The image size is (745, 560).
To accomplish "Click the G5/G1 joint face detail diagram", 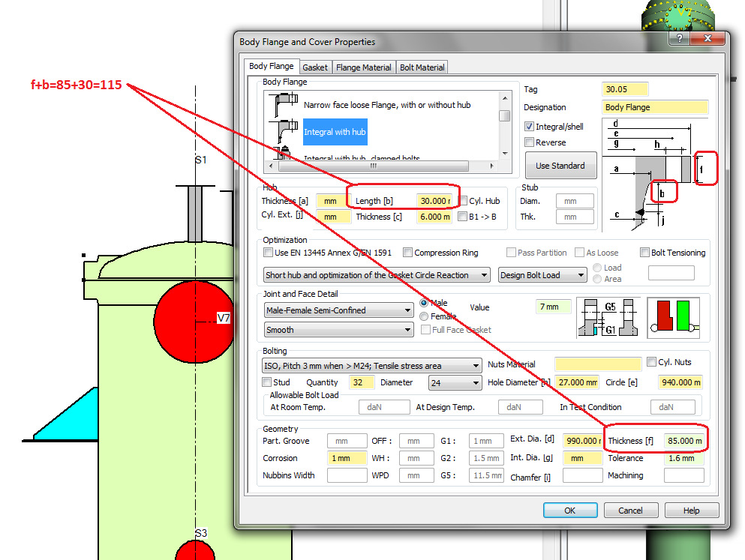I will [605, 316].
